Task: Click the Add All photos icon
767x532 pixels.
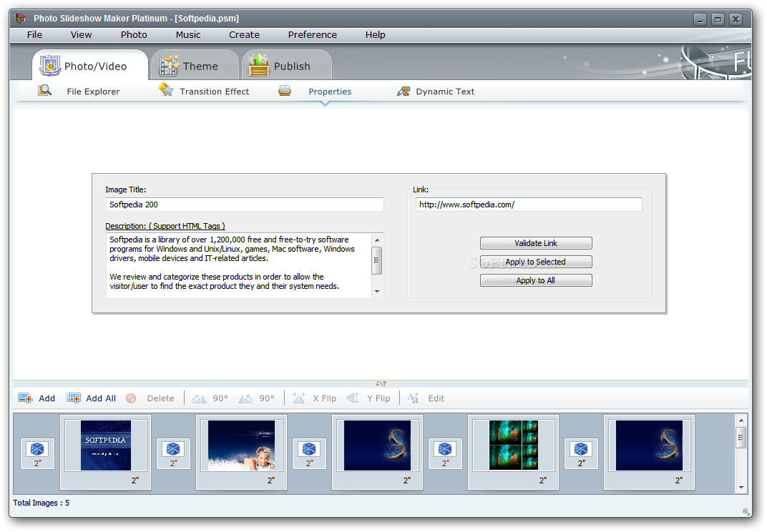Action: pos(74,398)
